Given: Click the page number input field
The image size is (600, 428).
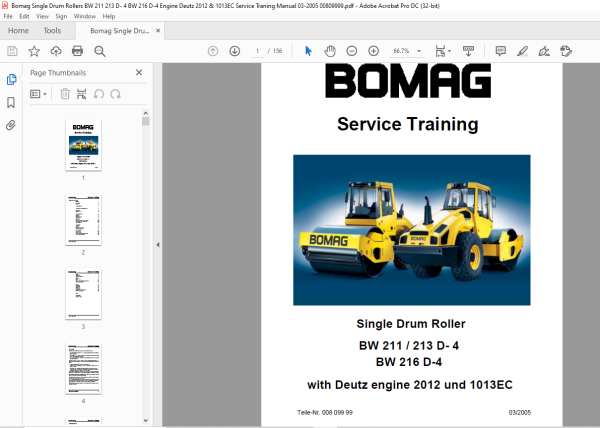Looking at the screenshot, I should 257,51.
